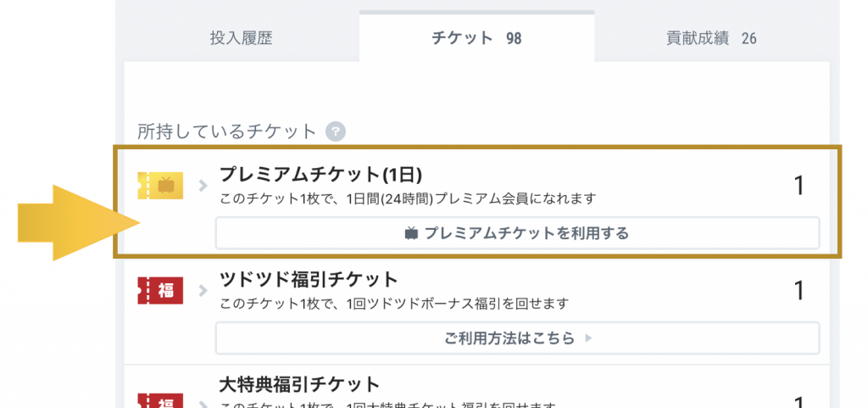The width and height of the screenshot is (868, 408).
Task: Open the 大特典福引チケット title
Action: pyautogui.click(x=299, y=385)
